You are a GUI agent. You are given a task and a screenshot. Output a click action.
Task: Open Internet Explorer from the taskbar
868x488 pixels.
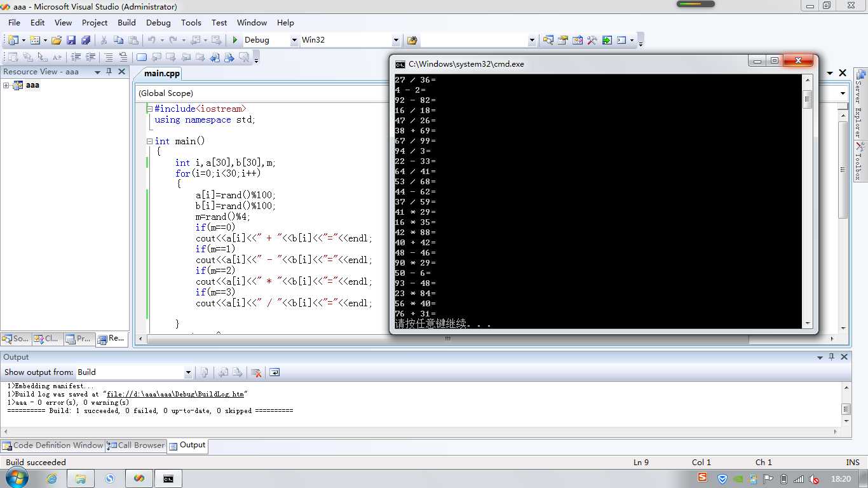[51, 478]
